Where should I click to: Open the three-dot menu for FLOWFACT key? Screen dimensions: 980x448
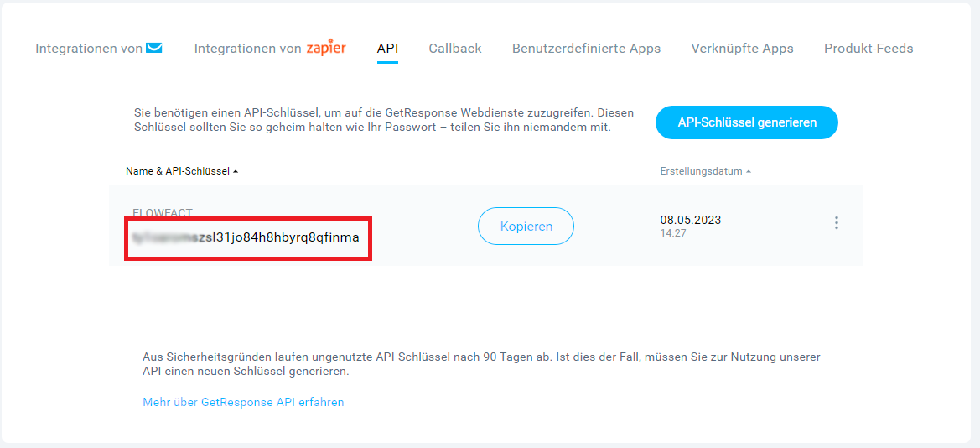(837, 223)
